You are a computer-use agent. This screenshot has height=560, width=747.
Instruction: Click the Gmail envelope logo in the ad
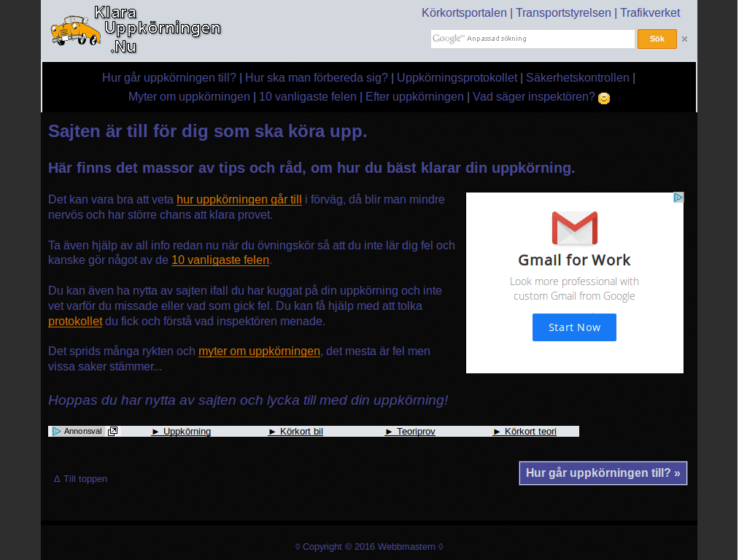pos(575,227)
